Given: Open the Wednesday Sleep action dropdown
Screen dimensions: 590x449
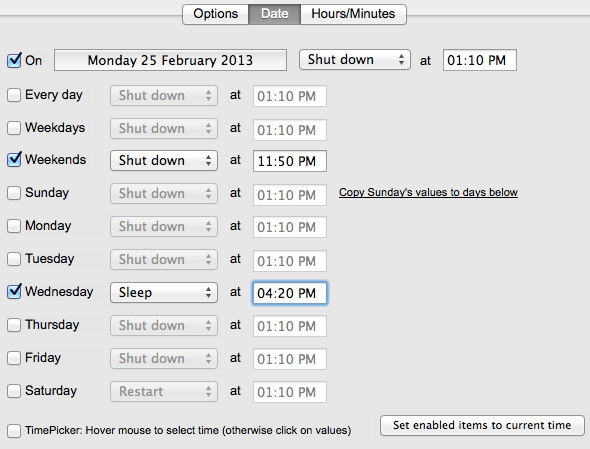Looking at the screenshot, I should [x=164, y=292].
